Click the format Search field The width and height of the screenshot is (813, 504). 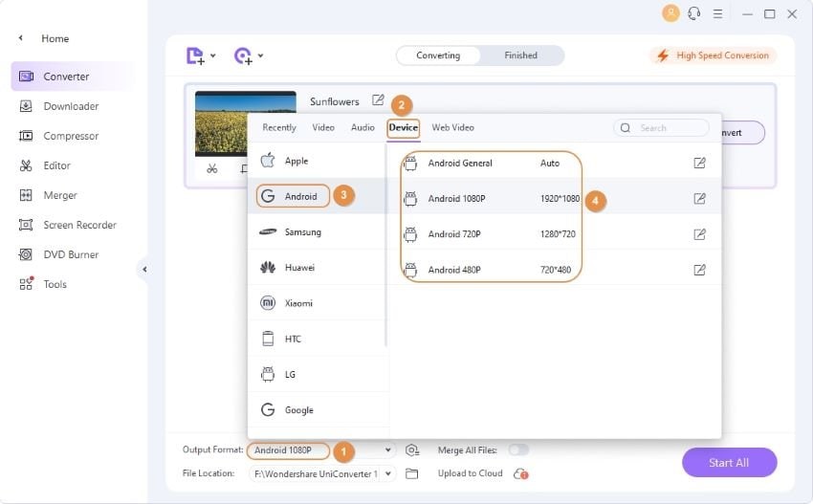tap(661, 127)
